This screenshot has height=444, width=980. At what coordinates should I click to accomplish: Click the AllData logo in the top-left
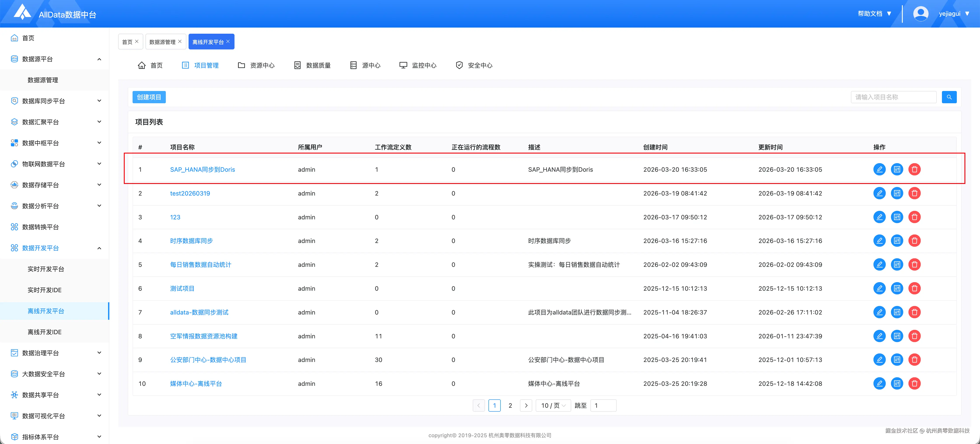point(23,12)
